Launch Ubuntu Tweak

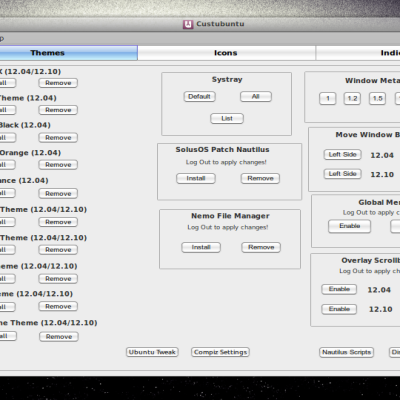coord(152,352)
